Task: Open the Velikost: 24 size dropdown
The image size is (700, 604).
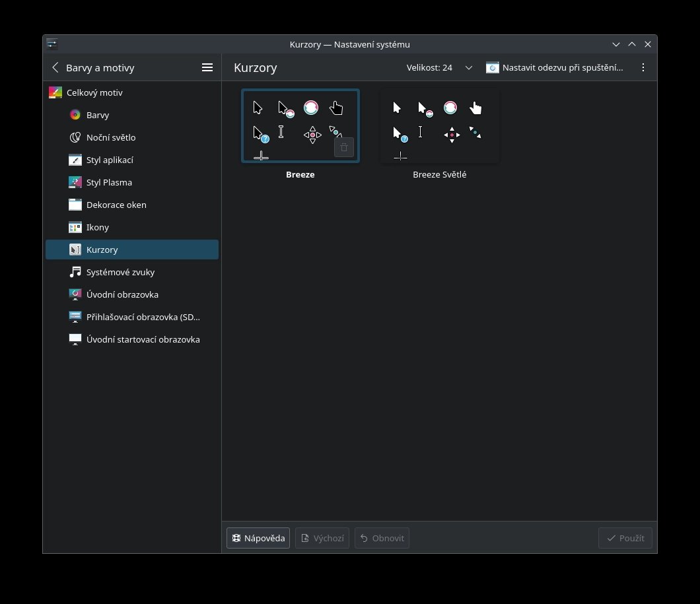Action: point(439,67)
